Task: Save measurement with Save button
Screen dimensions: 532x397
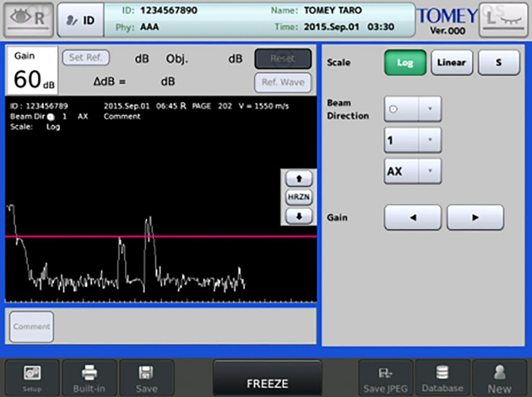Action: coord(147,378)
